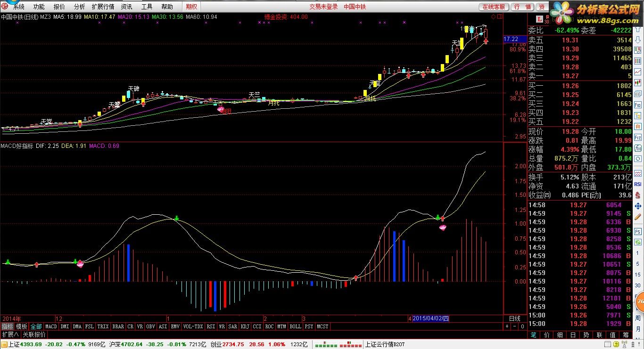Screen dimensions: 644x349
Task: Switch to candlestick chart icon
Action: point(638,82)
